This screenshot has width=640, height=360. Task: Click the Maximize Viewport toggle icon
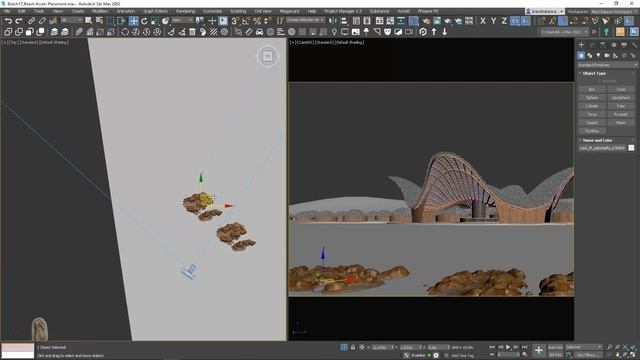pyautogui.click(x=633, y=355)
